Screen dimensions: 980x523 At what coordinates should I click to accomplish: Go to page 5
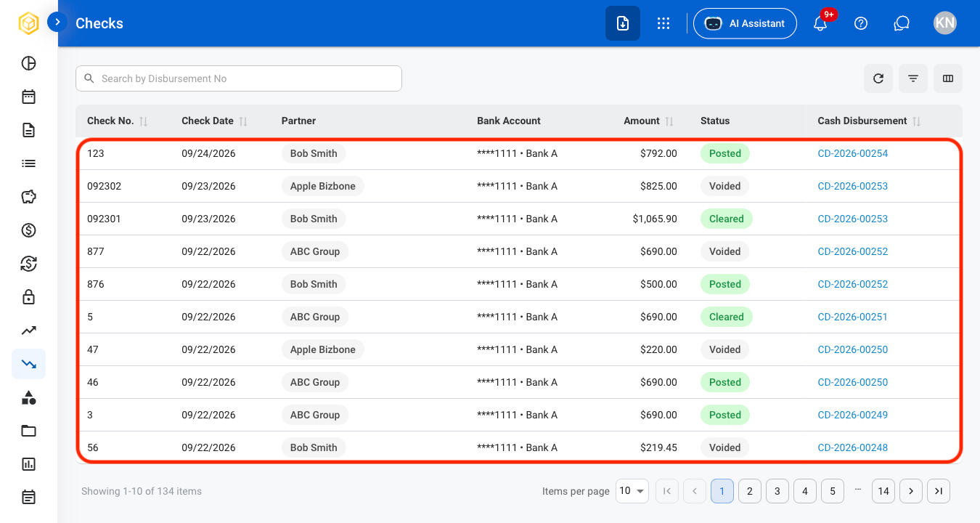coord(833,491)
